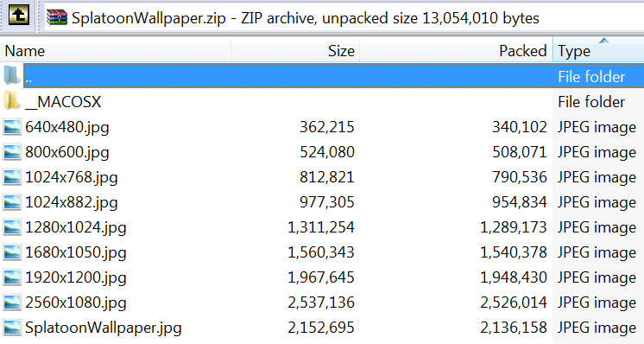The image size is (644, 344).
Task: Select the 1280x1024.jpg file name
Action: tap(76, 227)
